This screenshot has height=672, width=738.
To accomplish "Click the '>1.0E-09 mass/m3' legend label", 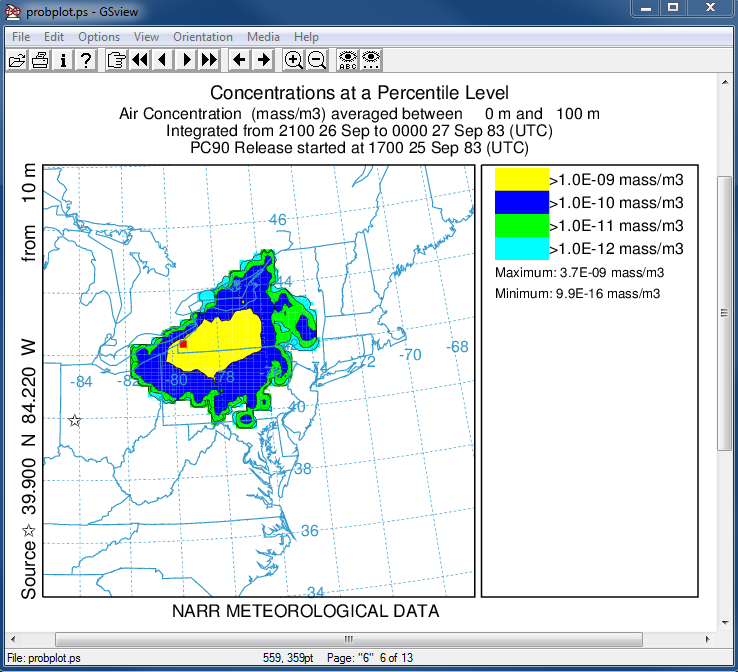I will tap(616, 180).
